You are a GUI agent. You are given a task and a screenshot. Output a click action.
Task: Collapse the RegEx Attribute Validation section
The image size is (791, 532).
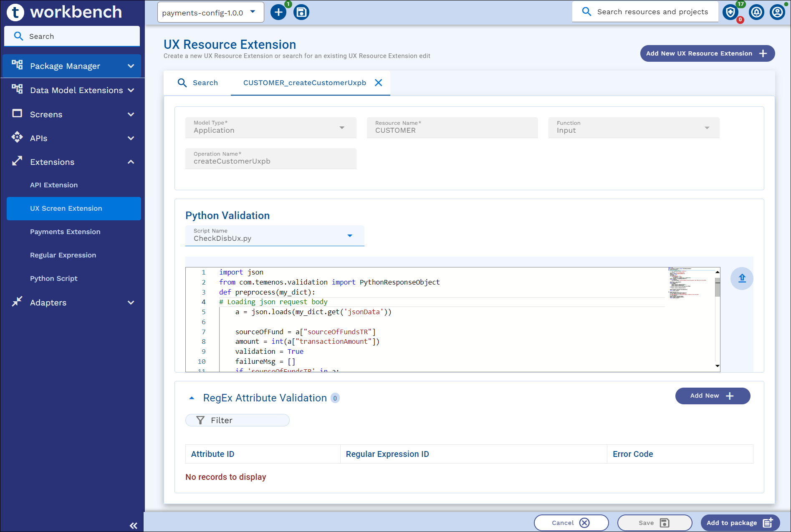[192, 398]
